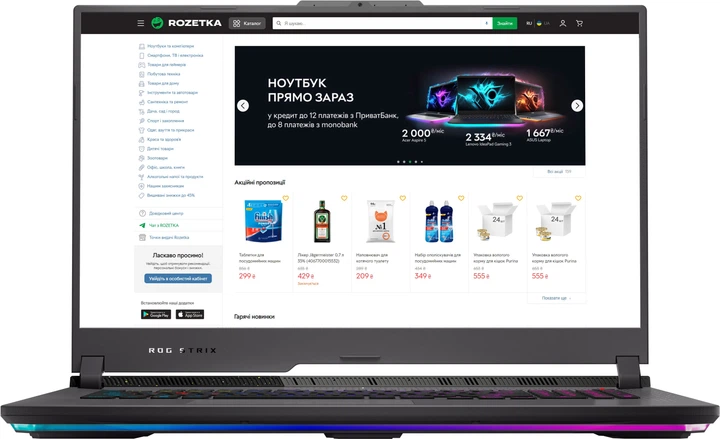Expand offers with Показати ще
This screenshot has height=439, width=720.
point(557,298)
